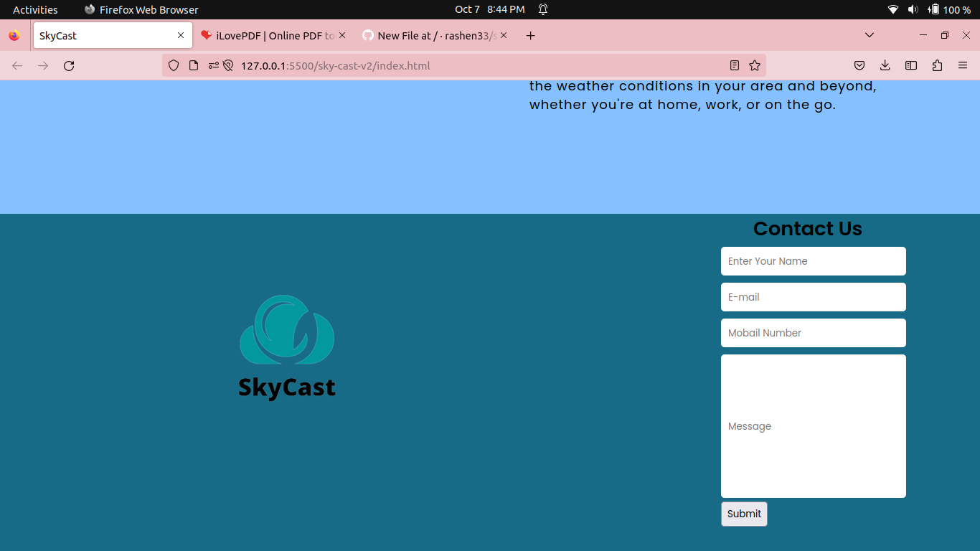
Task: Click the Enter Your Name input field
Action: coord(813,260)
